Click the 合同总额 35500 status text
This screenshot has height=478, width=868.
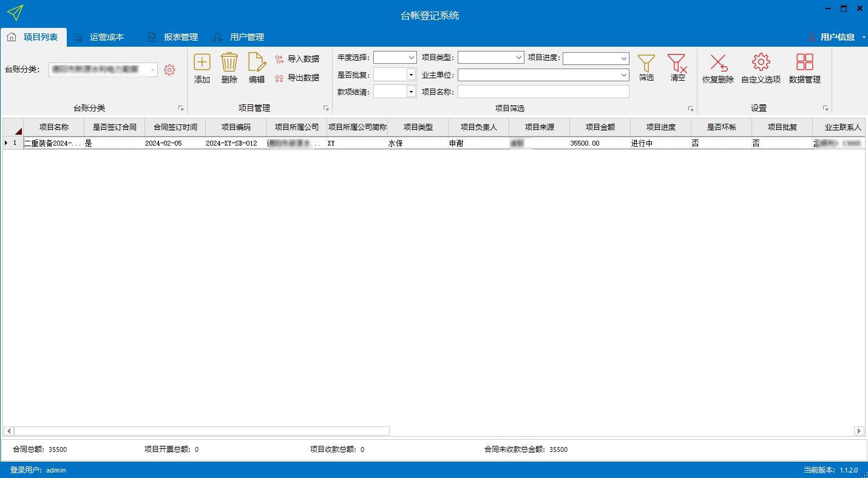point(40,449)
